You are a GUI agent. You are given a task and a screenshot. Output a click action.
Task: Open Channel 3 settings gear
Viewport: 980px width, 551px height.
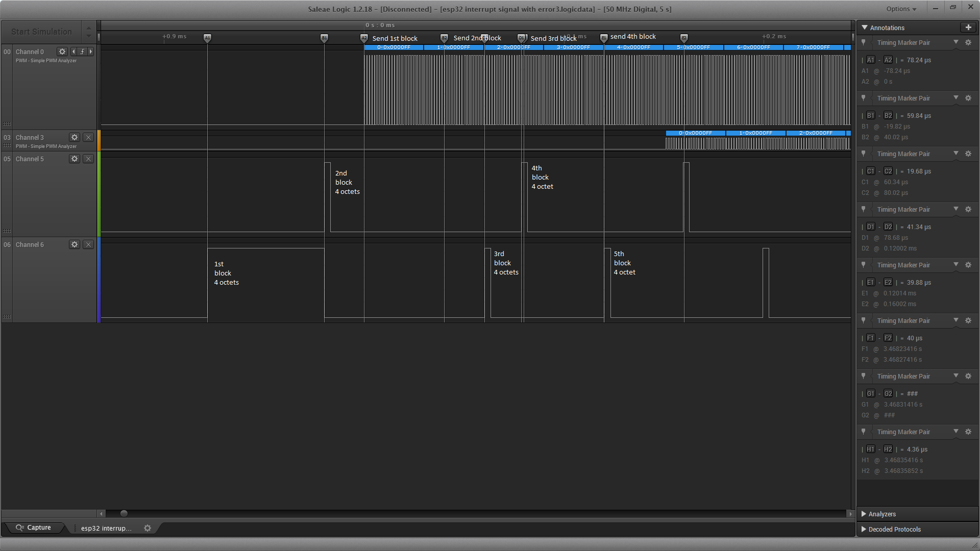[75, 137]
